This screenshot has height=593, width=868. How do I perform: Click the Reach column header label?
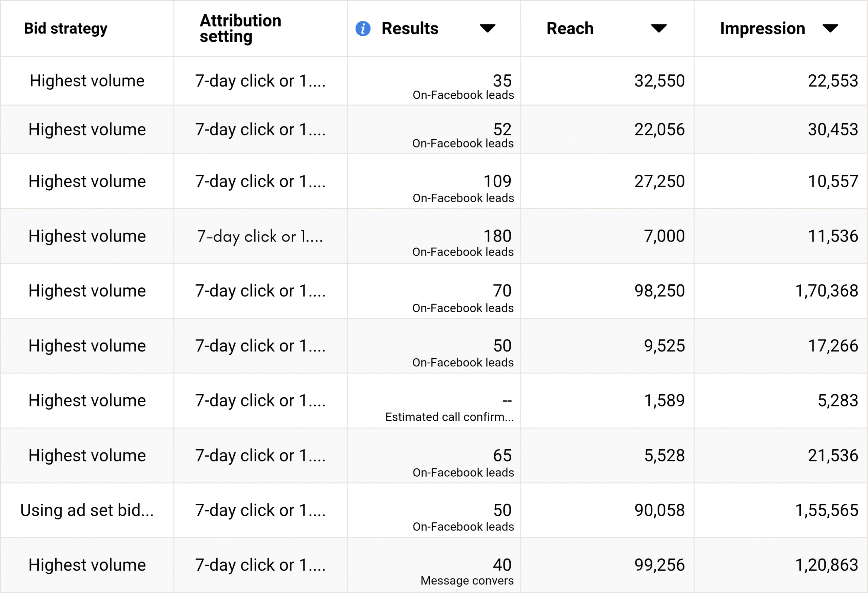[x=570, y=28]
